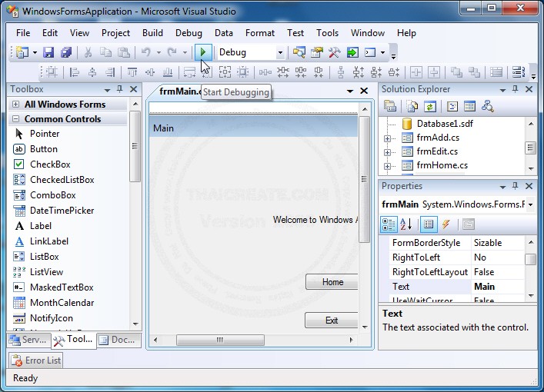
Task: Click the Save All toolbar icon
Action: [65, 52]
